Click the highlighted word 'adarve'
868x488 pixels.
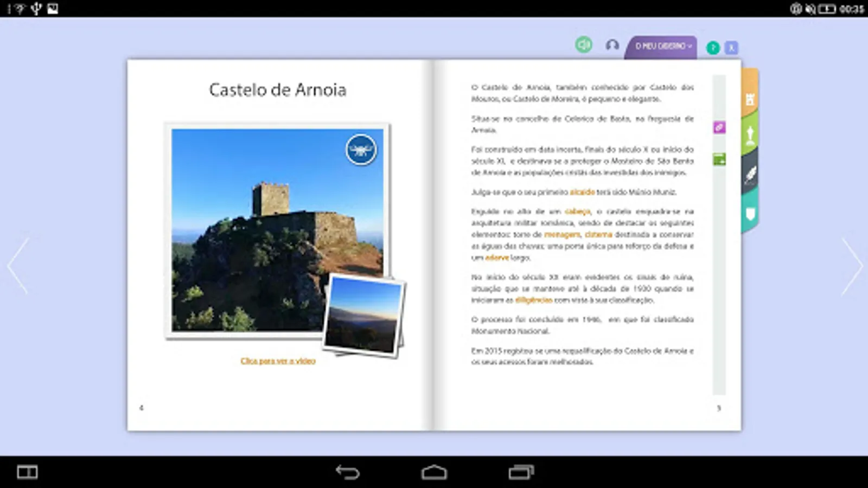click(x=497, y=258)
